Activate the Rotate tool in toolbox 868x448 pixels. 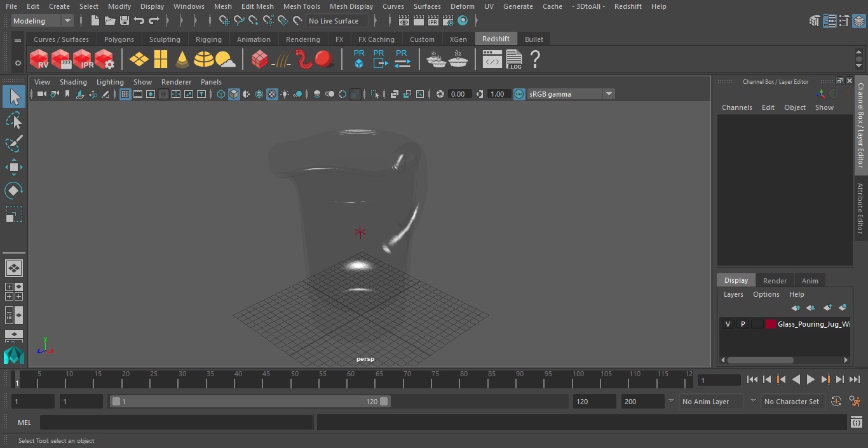[13, 191]
